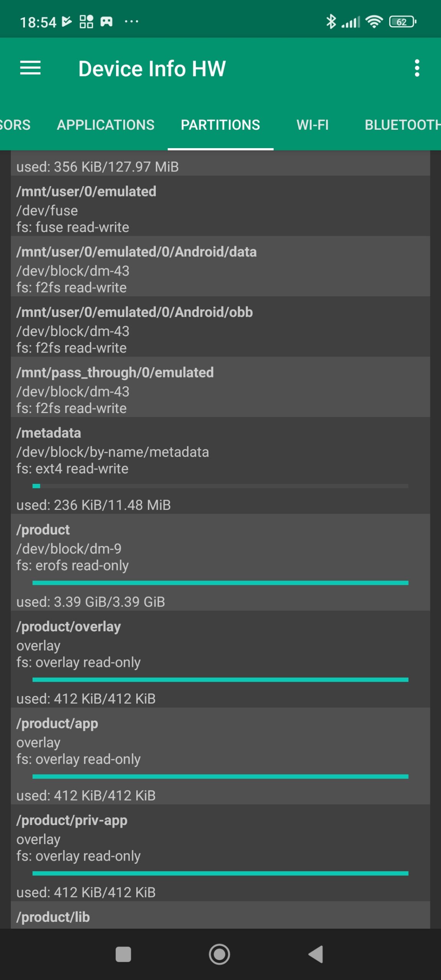Screen dimensions: 441x980
Task: Tap the /metadata partition entry
Action: pos(220,452)
